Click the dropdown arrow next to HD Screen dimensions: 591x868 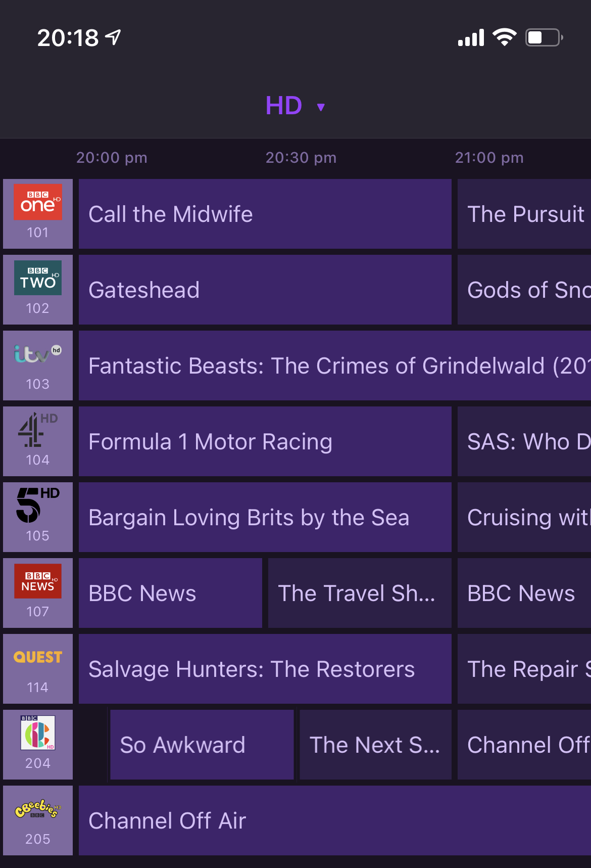[321, 107]
